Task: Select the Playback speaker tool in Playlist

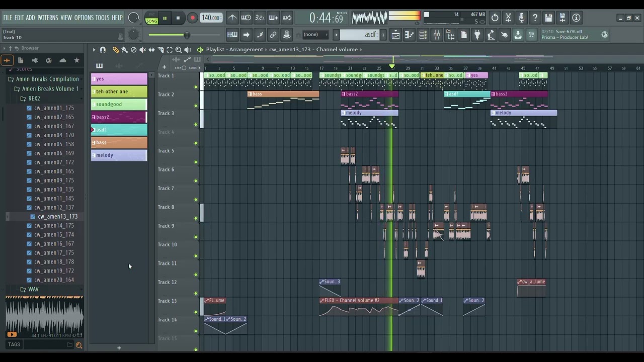Action: pyautogui.click(x=188, y=50)
